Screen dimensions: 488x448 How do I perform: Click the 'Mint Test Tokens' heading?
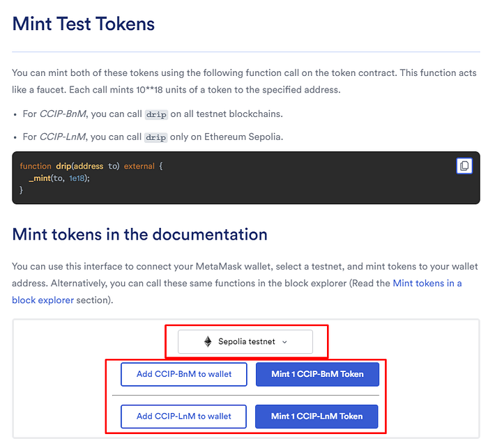[x=84, y=24]
